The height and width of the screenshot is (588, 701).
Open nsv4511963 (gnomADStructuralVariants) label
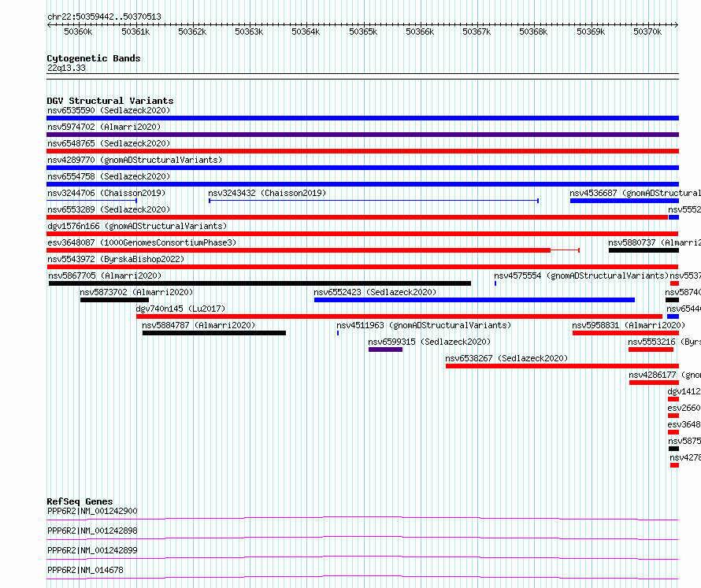pyautogui.click(x=424, y=325)
